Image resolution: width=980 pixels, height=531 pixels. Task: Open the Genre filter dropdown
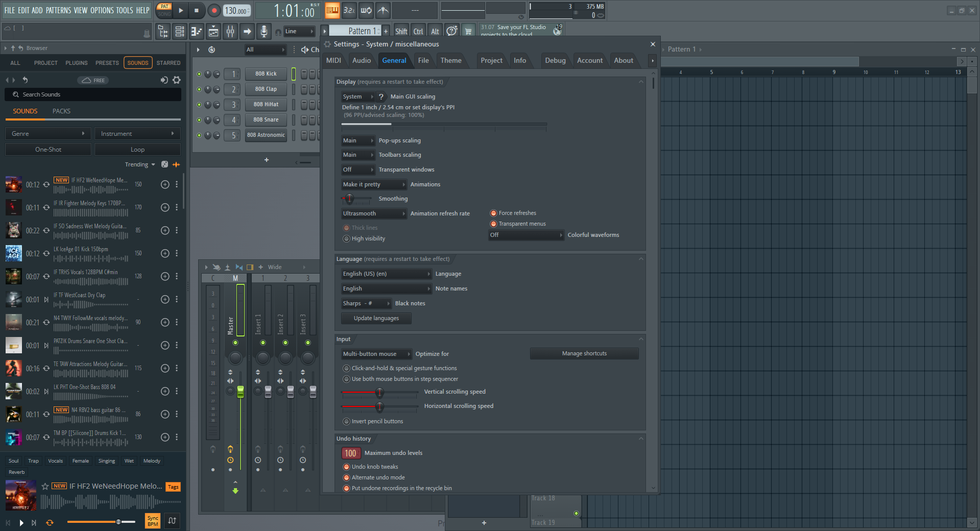tap(48, 134)
